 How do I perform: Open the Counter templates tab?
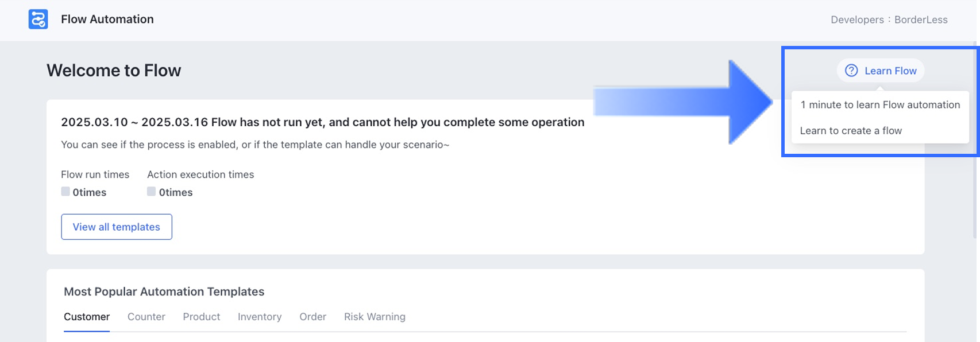pos(146,317)
